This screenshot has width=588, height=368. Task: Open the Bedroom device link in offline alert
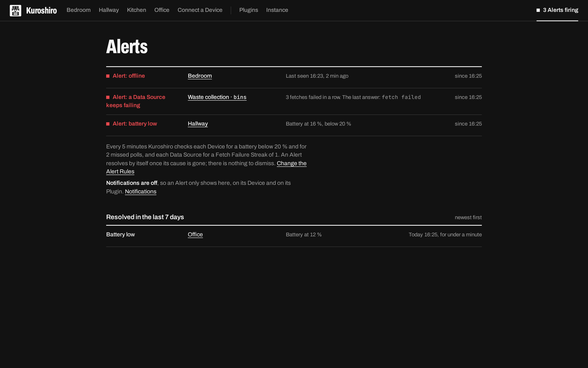coord(200,76)
